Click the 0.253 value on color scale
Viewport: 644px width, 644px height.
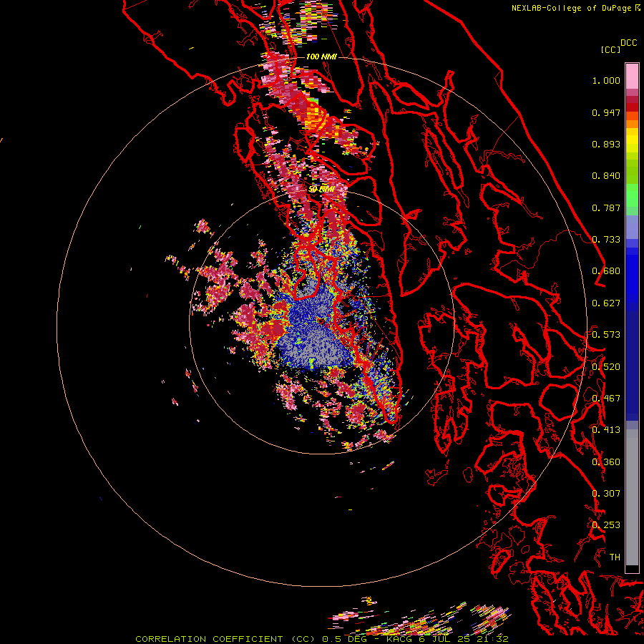tap(606, 525)
